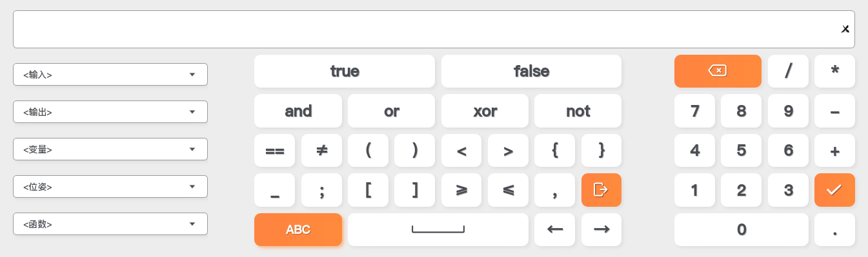Insert the true keyword
The image size is (868, 257).
click(345, 71)
